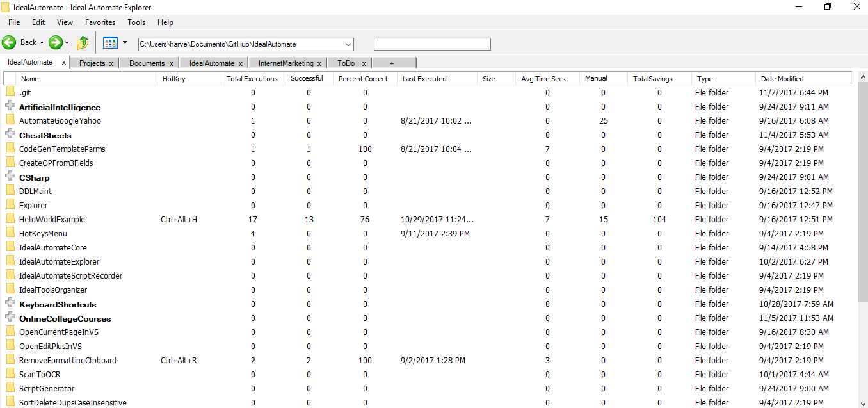Expand the CheatSheets category plus sign
868x408 pixels.
click(10, 135)
